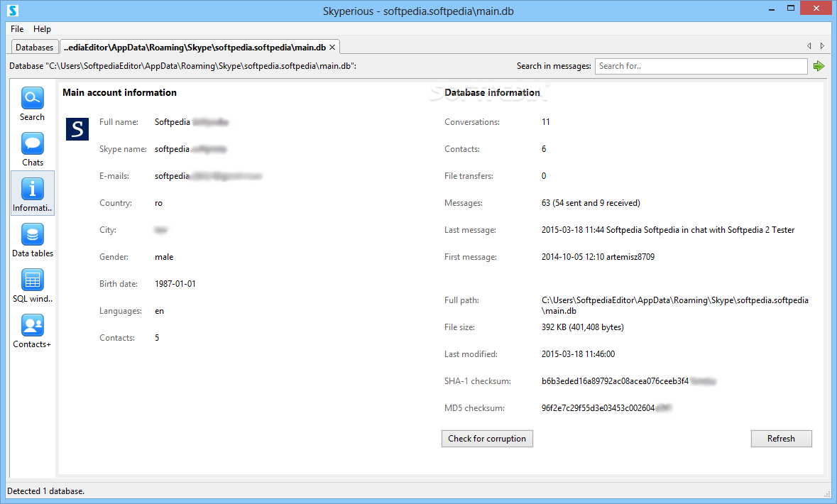Click the SHA-1 checksum value
The height and width of the screenshot is (504, 837).
[628, 381]
